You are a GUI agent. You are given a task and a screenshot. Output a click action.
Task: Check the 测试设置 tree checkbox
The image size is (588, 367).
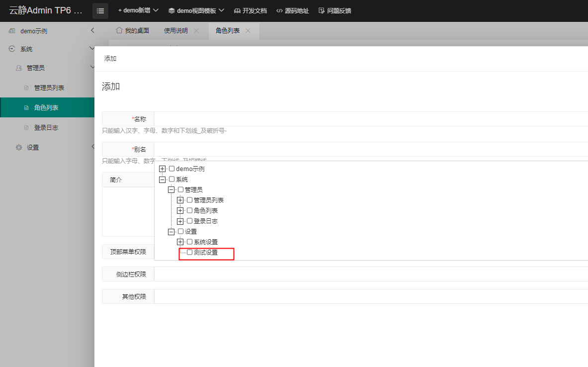(x=190, y=253)
